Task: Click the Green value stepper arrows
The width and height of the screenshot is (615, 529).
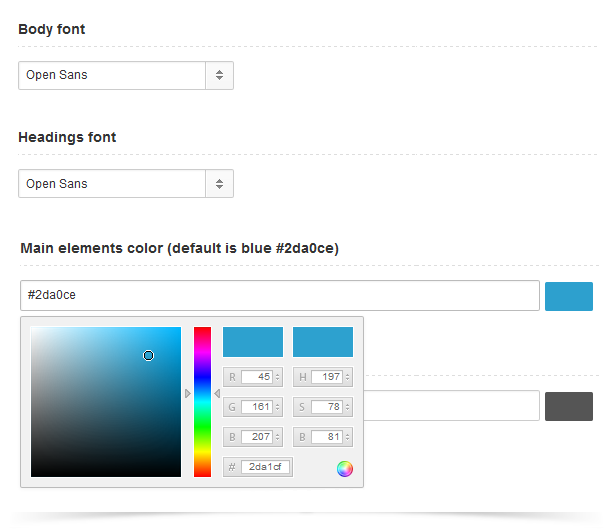Action: (278, 407)
